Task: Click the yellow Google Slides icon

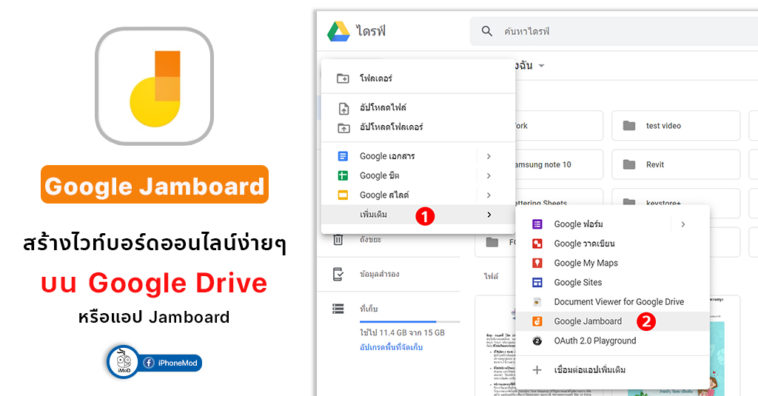Action: pyautogui.click(x=343, y=195)
